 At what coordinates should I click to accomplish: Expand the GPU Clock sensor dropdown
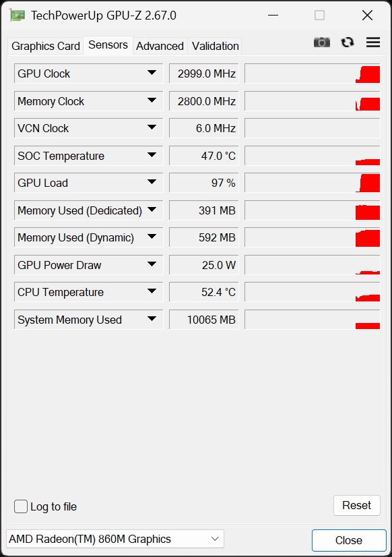point(152,73)
